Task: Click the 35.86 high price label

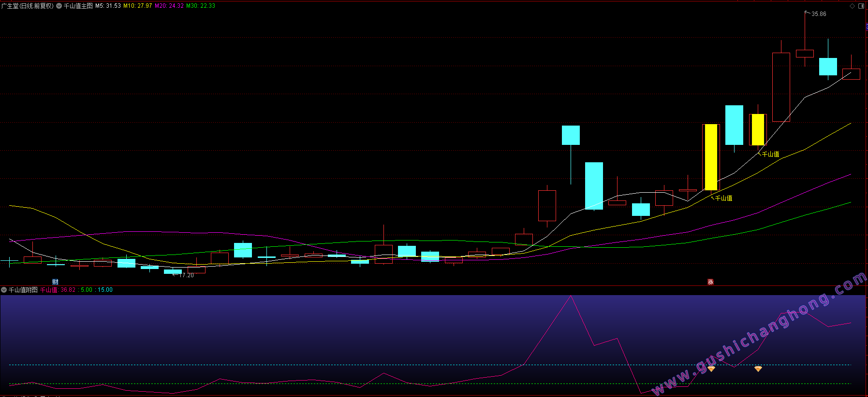Action: pos(819,14)
